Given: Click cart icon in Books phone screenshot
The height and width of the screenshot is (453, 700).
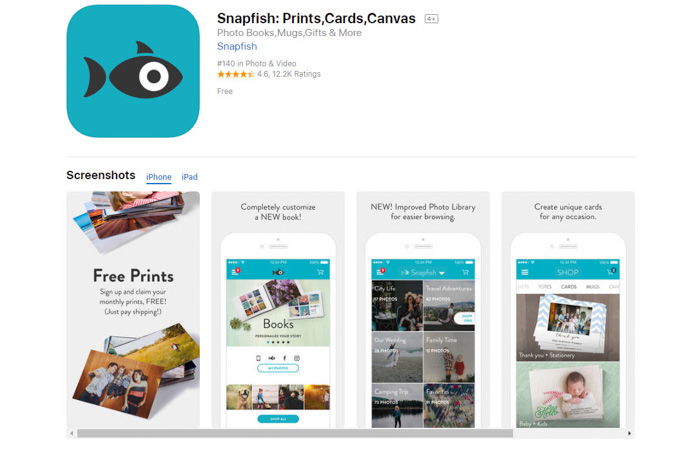Looking at the screenshot, I should click(320, 272).
